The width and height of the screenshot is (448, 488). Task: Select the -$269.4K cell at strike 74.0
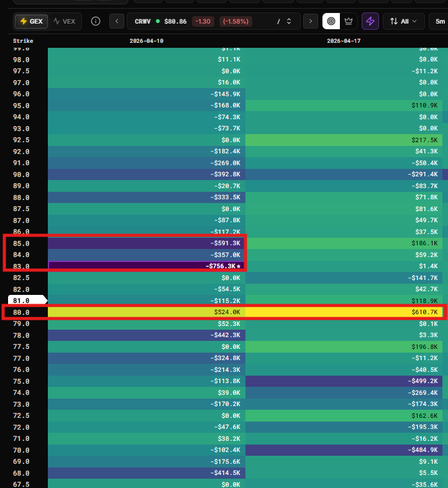pos(344,393)
